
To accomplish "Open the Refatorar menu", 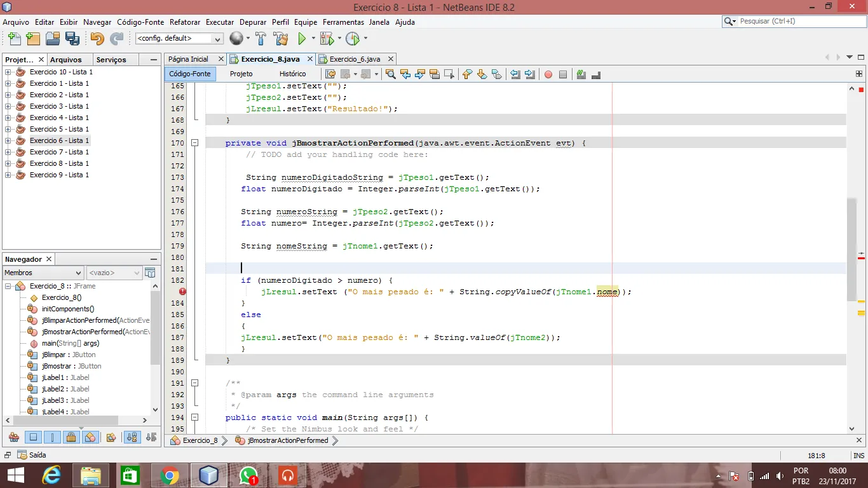I will [185, 22].
